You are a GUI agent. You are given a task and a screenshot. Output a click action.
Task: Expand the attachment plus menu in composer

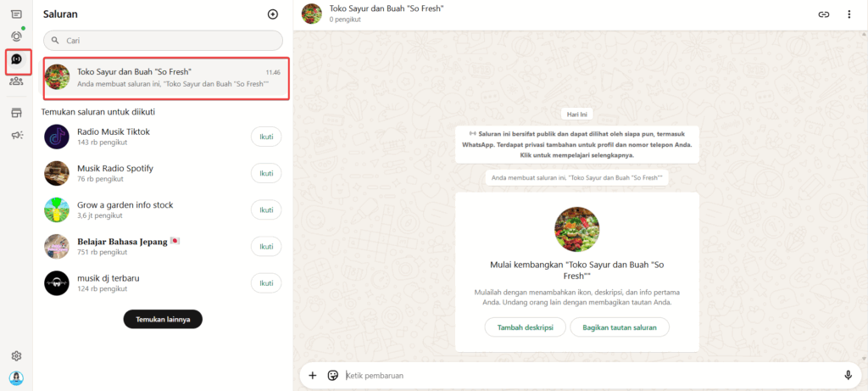tap(312, 375)
